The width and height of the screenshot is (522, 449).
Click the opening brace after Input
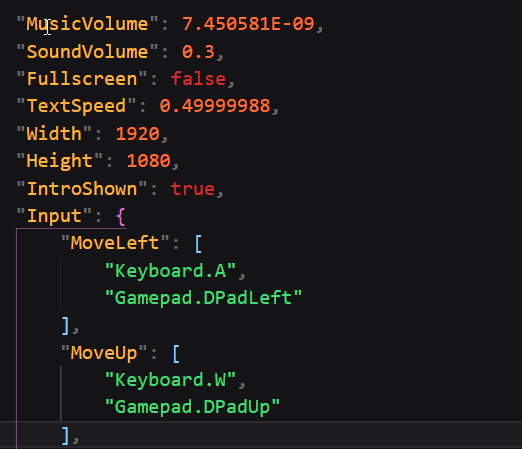pos(121,216)
